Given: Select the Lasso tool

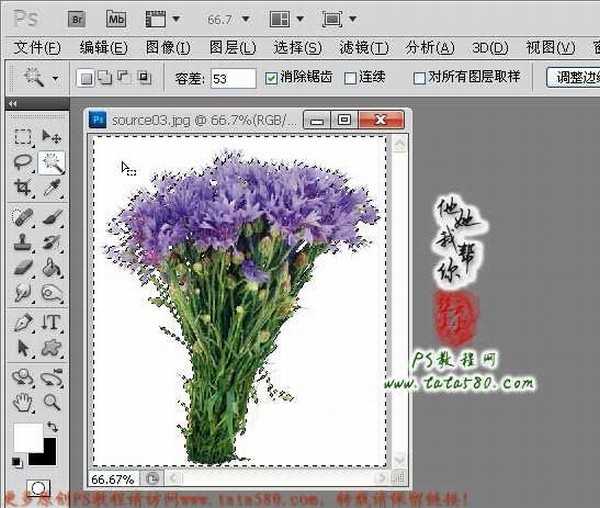Looking at the screenshot, I should 23,162.
